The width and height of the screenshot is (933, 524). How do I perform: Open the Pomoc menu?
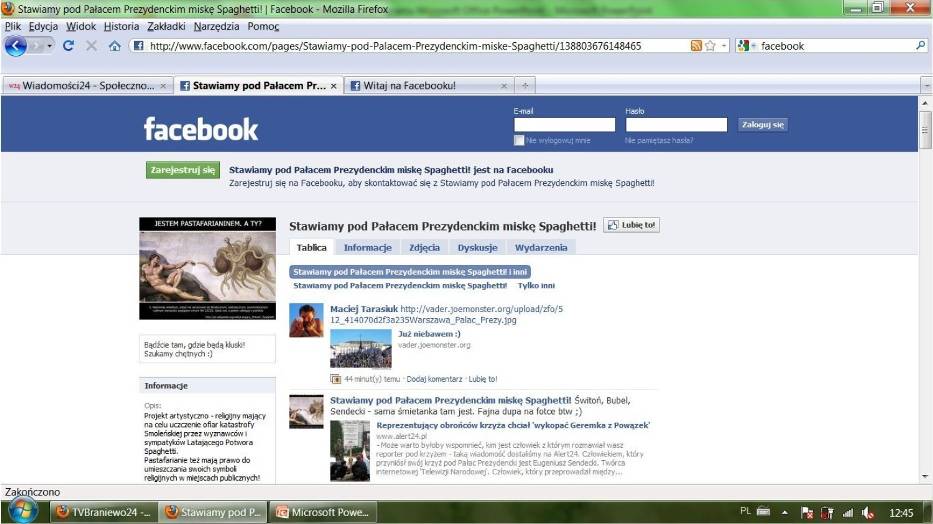pos(263,26)
